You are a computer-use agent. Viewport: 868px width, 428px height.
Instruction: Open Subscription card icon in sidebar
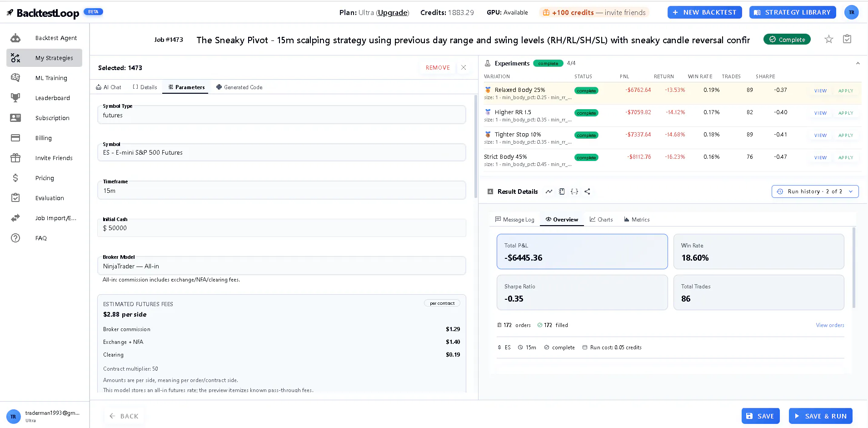15,118
